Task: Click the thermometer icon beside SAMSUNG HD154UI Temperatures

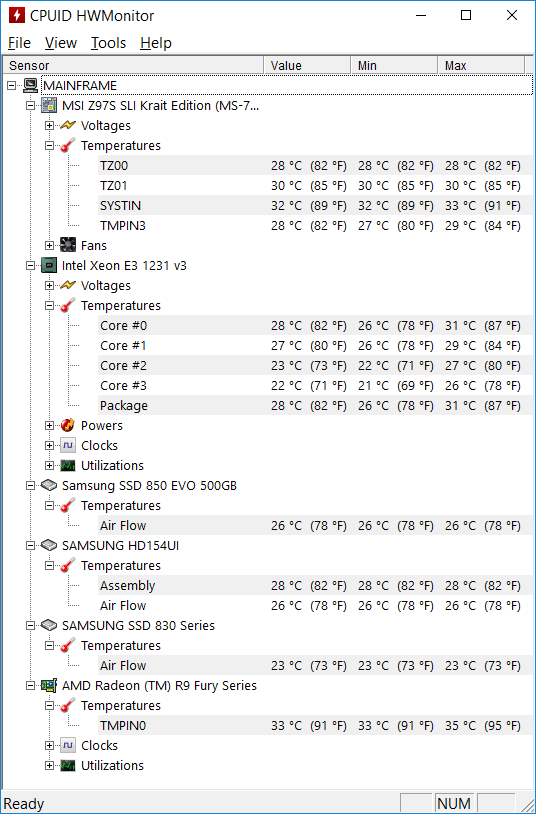Action: pos(68,565)
